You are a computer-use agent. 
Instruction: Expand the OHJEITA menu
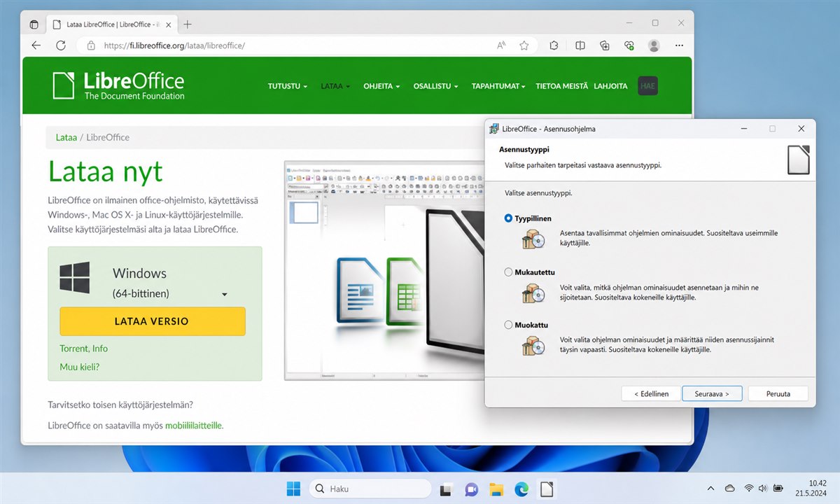click(381, 86)
